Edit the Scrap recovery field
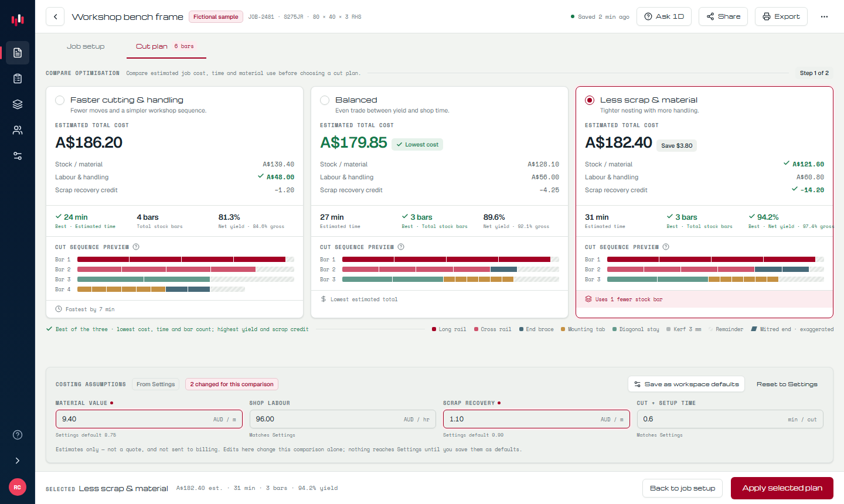 [536, 419]
